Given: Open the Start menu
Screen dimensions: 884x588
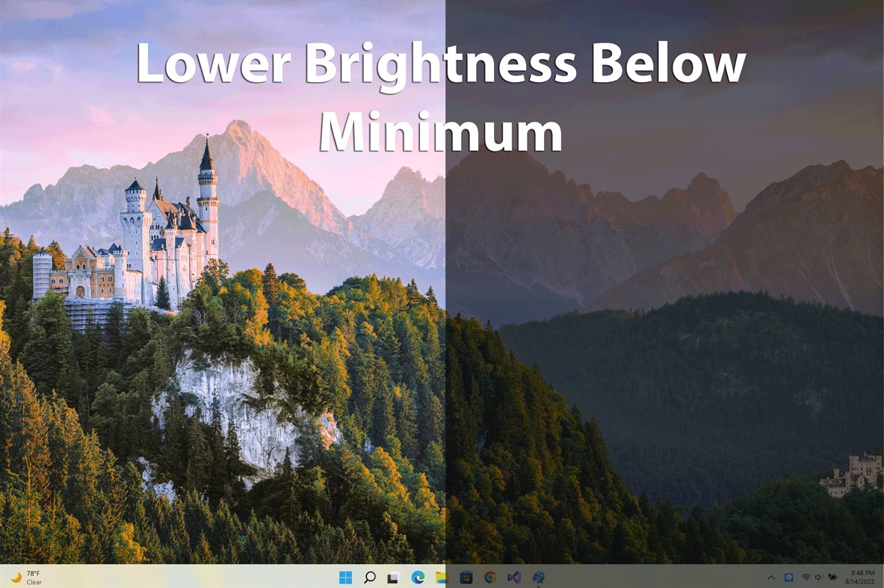Looking at the screenshot, I should pyautogui.click(x=345, y=577).
